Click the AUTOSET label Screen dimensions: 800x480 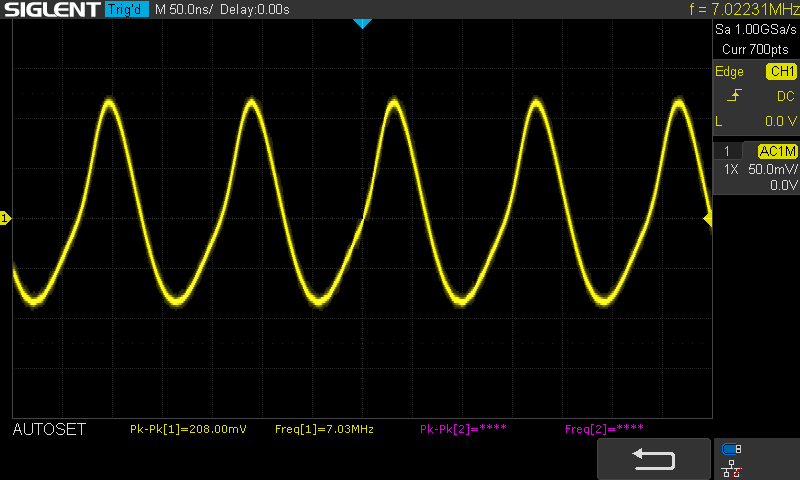click(x=49, y=430)
